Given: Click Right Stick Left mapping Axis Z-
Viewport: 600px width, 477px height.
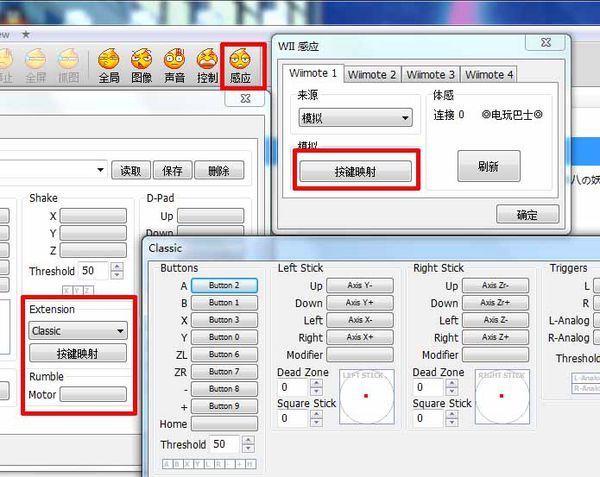Looking at the screenshot, I should [x=496, y=320].
